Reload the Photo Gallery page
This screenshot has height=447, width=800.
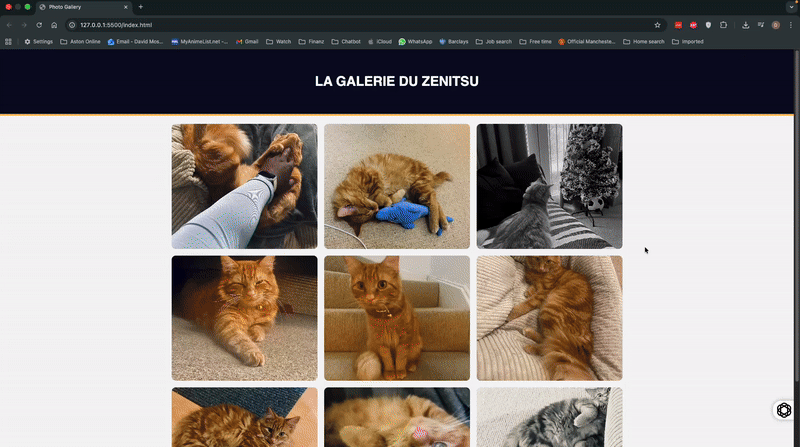click(x=39, y=25)
